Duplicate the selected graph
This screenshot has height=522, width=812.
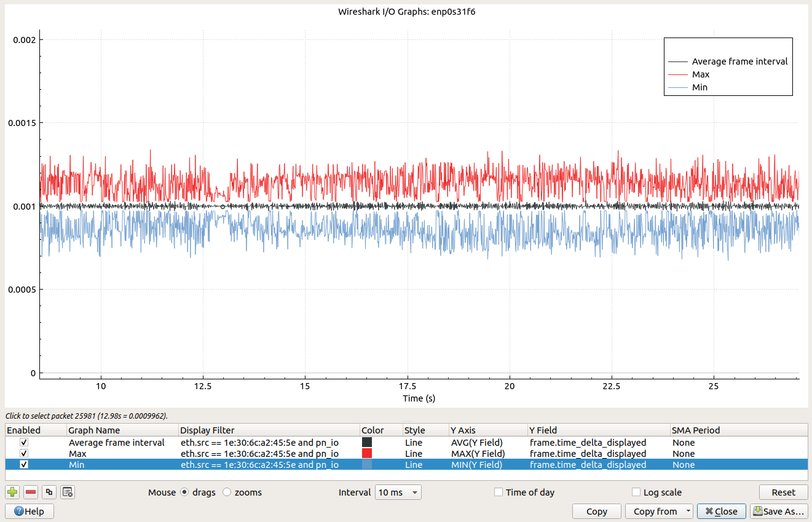[49, 492]
